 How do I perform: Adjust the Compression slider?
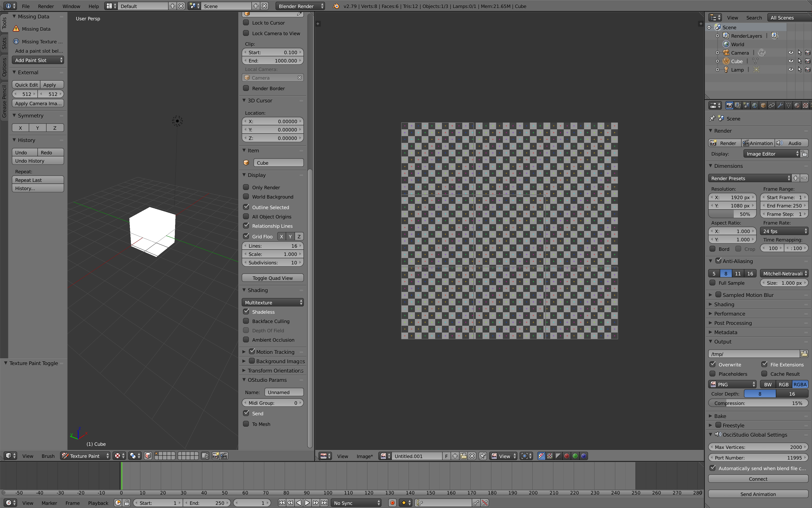[x=758, y=403]
